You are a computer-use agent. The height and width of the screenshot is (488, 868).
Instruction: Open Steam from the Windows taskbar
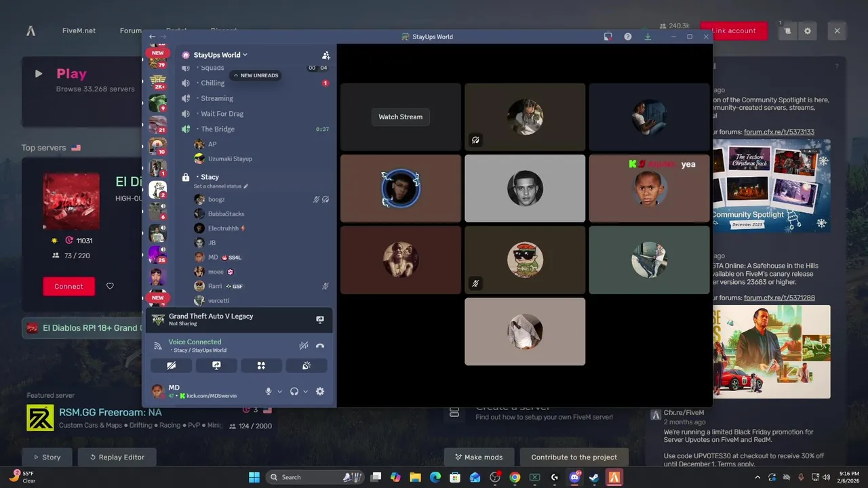coord(594,477)
